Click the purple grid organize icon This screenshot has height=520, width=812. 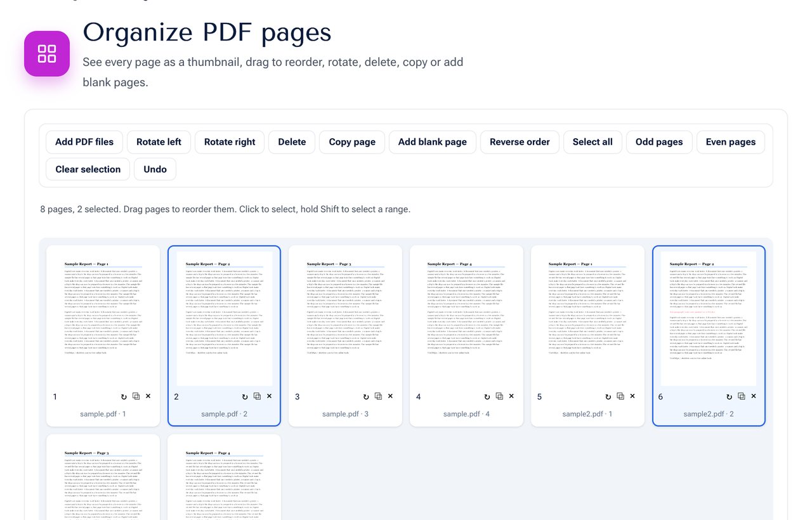click(x=47, y=54)
